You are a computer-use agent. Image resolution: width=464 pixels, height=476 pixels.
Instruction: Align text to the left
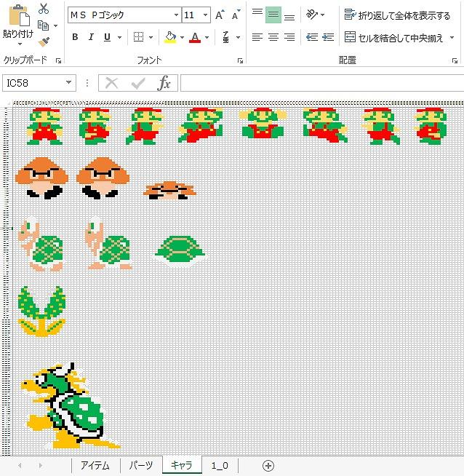pyautogui.click(x=257, y=37)
